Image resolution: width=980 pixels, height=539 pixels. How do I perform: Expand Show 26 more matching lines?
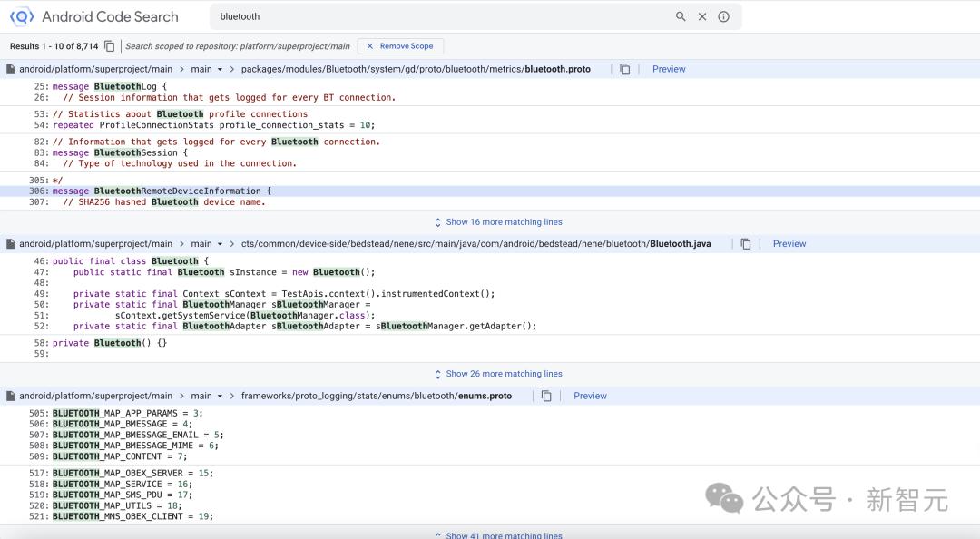coord(498,374)
